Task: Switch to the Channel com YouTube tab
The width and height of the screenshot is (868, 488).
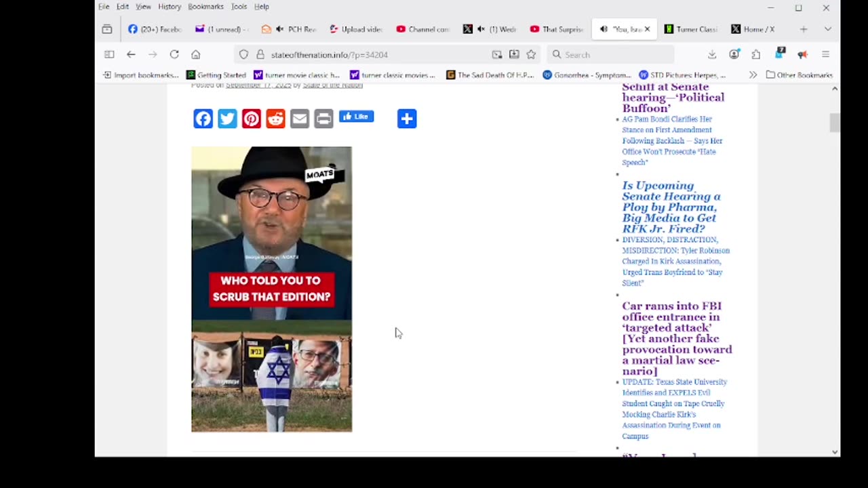Action: (423, 29)
